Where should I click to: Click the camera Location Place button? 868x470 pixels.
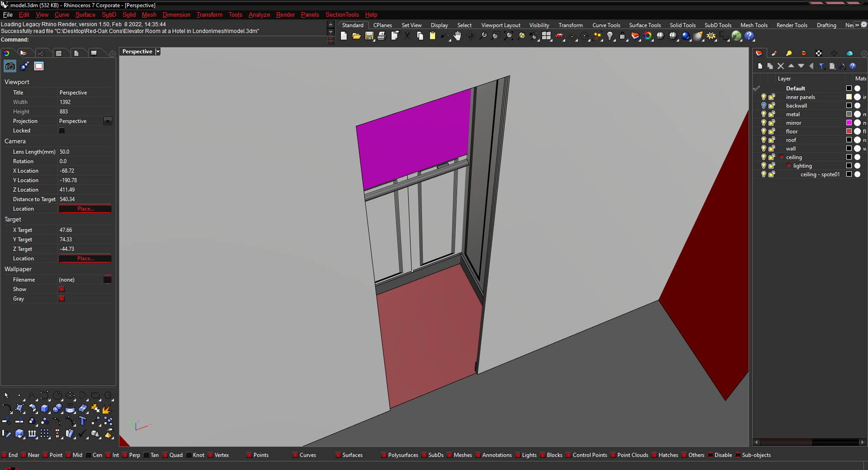85,208
